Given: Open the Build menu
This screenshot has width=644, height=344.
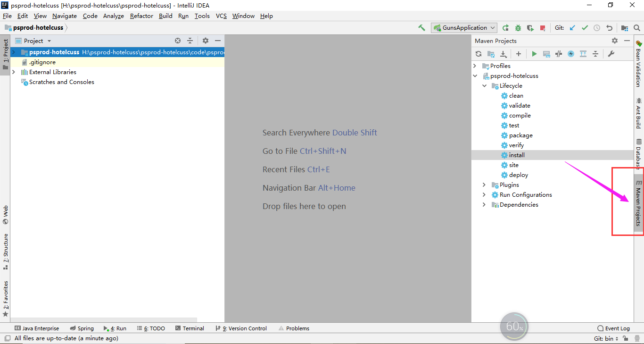Looking at the screenshot, I should (x=165, y=16).
